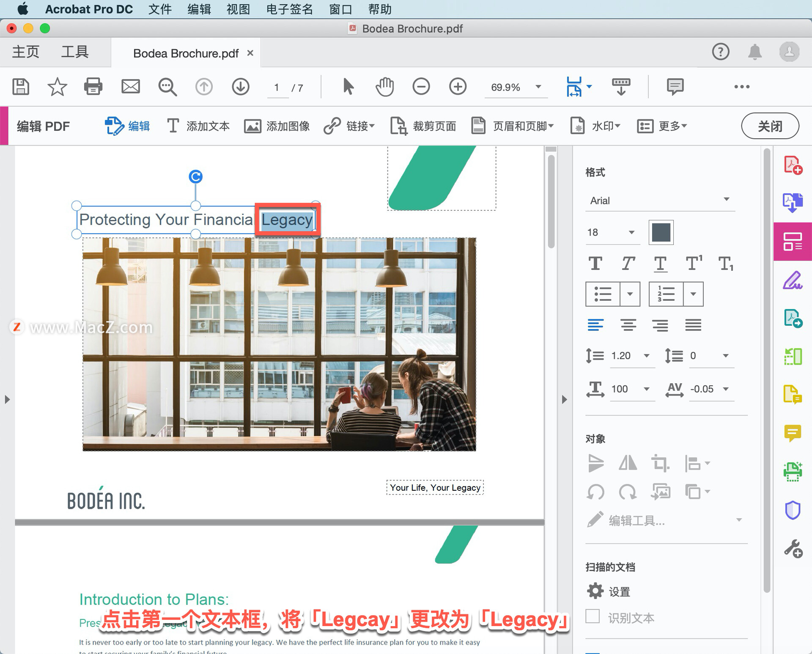812x654 pixels.
Task: Enable the recognize text checkbox
Action: (x=593, y=616)
